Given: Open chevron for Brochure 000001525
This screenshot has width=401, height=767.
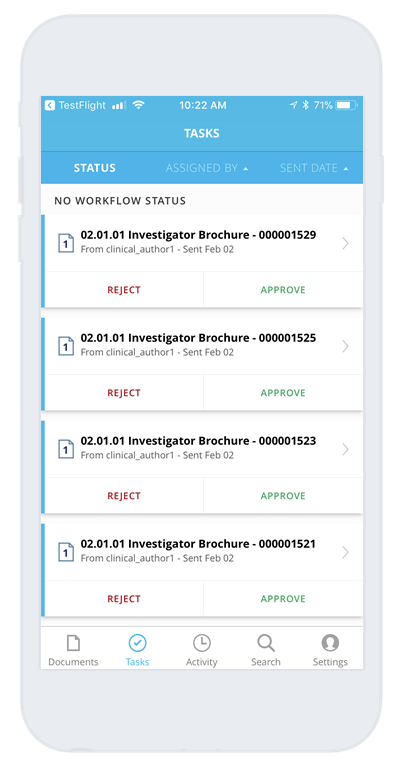Looking at the screenshot, I should point(346,346).
